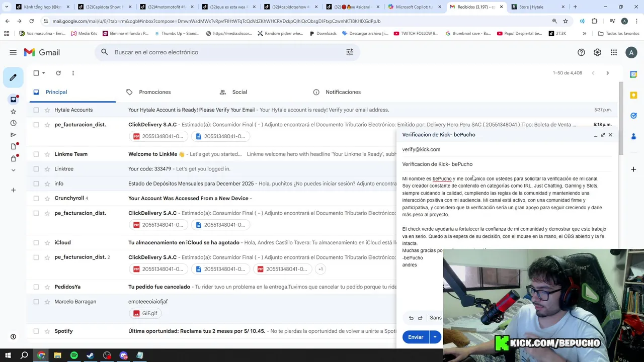This screenshot has height=362, width=644.
Task: Show more bookmarks chevron
Action: point(584,34)
